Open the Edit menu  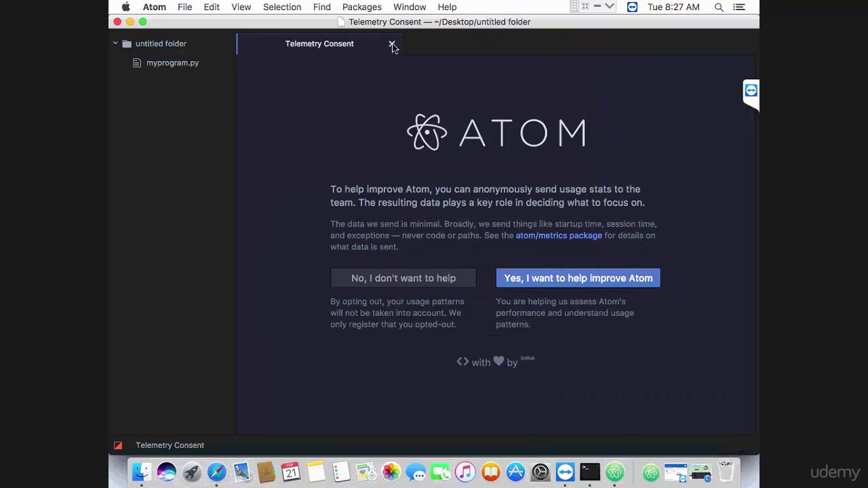(212, 7)
